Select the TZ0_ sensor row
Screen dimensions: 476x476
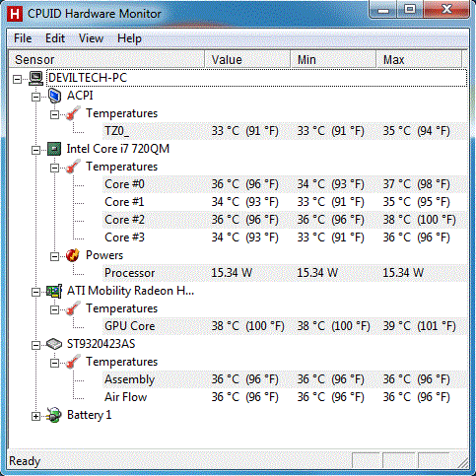pos(285,131)
